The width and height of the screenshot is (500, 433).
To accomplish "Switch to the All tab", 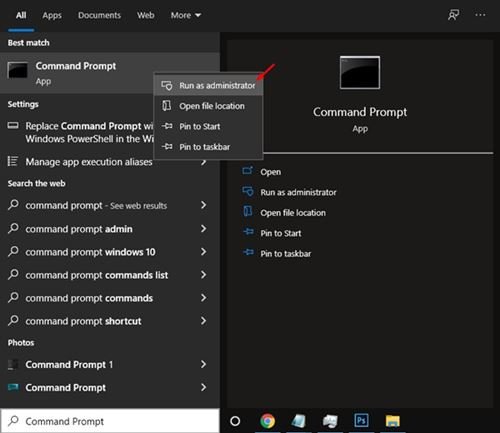I will click(x=21, y=15).
